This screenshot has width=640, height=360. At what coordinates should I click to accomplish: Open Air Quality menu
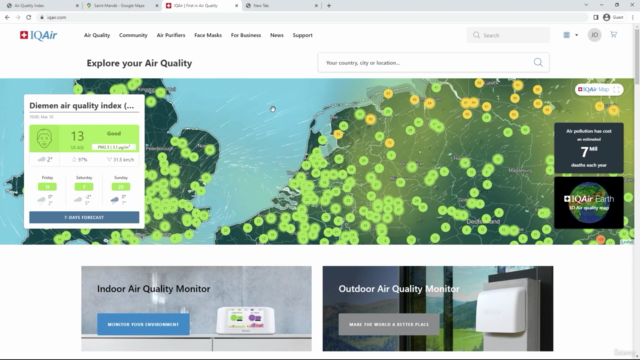(97, 35)
